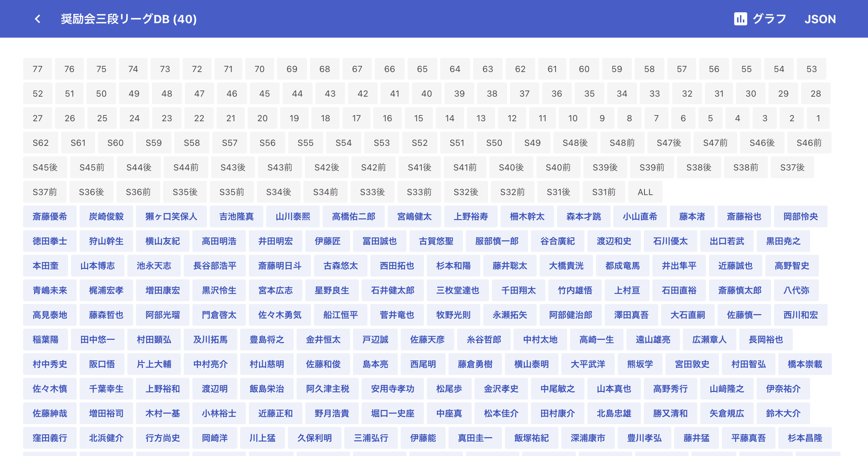Open player 斎藤優希

pos(50,216)
